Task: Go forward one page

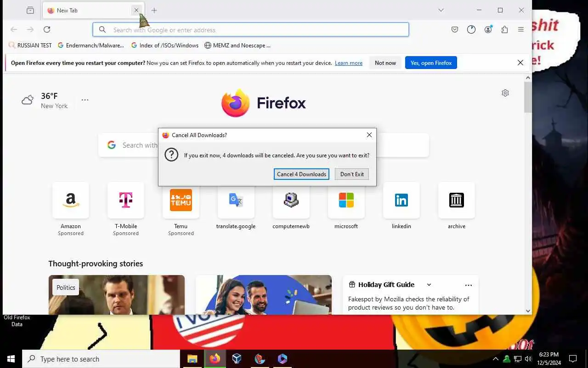Action: [x=30, y=29]
